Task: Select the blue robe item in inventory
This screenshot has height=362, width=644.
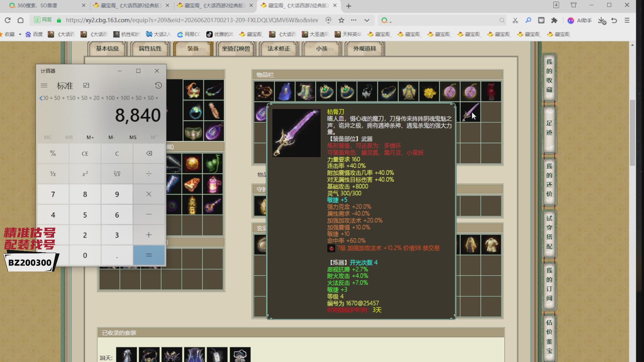Action: (x=285, y=91)
